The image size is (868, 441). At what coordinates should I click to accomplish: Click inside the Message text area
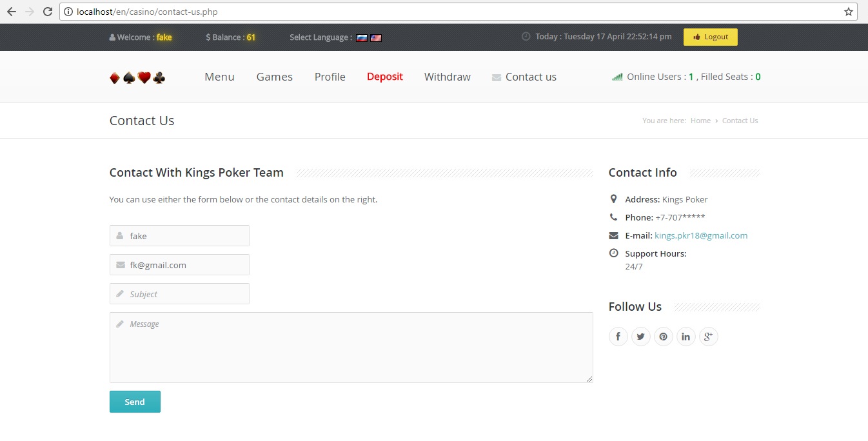point(351,348)
